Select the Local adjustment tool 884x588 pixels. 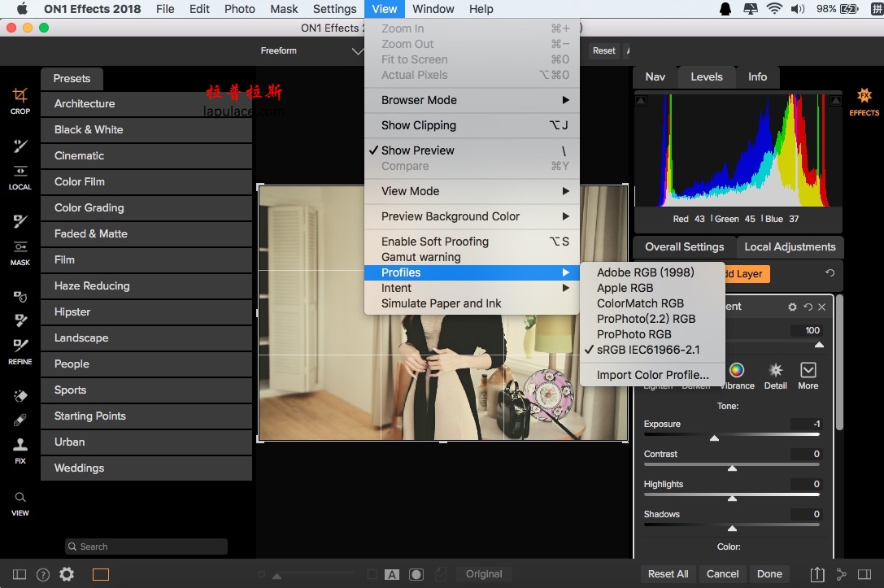20,177
